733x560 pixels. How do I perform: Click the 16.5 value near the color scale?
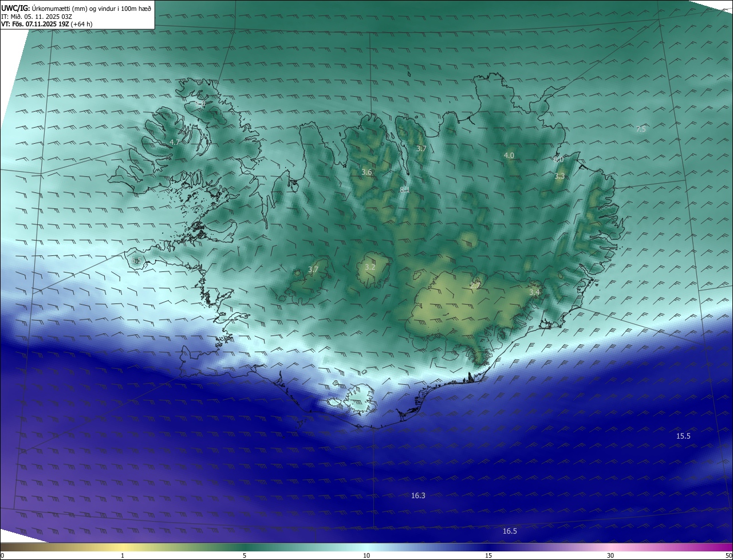[510, 531]
